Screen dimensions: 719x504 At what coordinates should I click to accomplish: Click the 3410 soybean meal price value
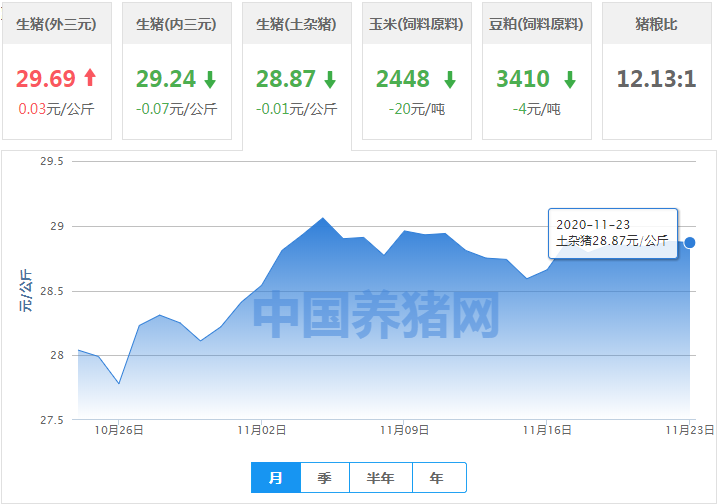pyautogui.click(x=523, y=78)
